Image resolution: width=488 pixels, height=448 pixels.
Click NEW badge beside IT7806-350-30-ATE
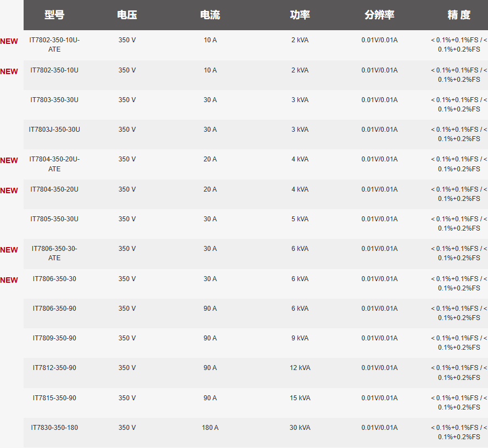pos(9,250)
